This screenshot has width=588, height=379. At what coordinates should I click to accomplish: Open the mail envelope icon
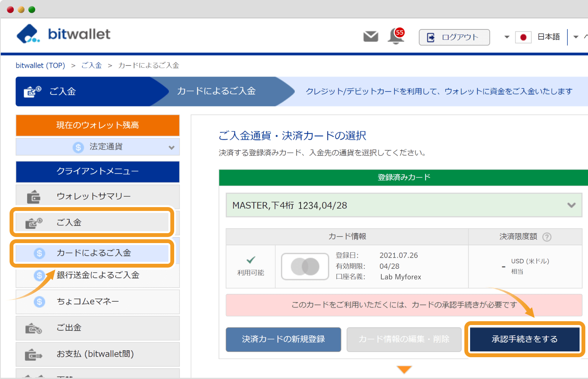[x=371, y=37]
